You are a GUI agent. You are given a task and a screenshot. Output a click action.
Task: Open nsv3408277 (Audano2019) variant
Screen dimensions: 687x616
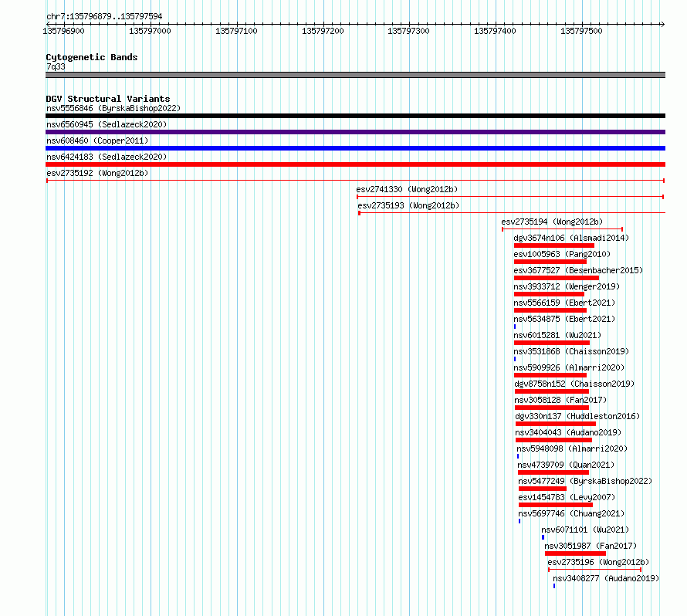(606, 578)
